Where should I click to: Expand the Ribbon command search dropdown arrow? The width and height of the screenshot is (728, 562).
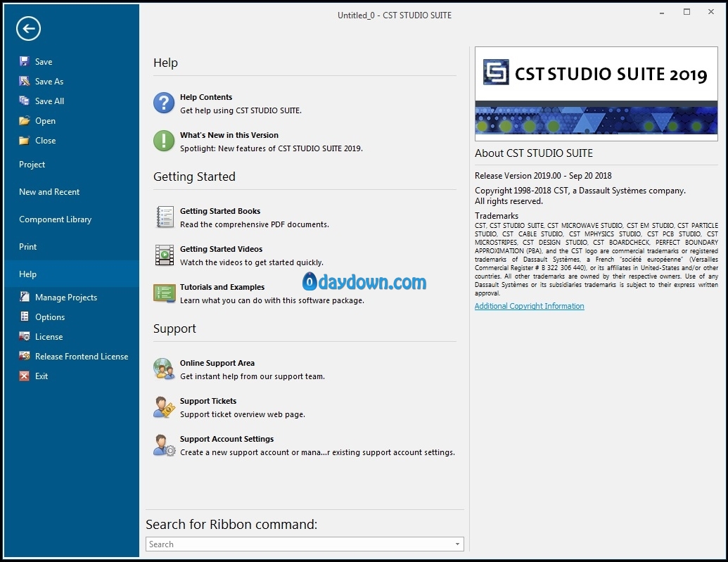point(457,544)
